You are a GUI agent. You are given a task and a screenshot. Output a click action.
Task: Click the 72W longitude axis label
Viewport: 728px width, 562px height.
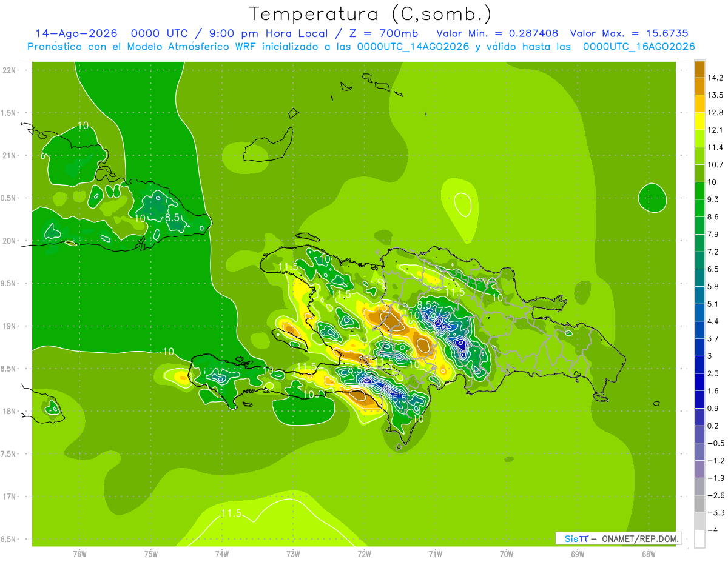[364, 554]
